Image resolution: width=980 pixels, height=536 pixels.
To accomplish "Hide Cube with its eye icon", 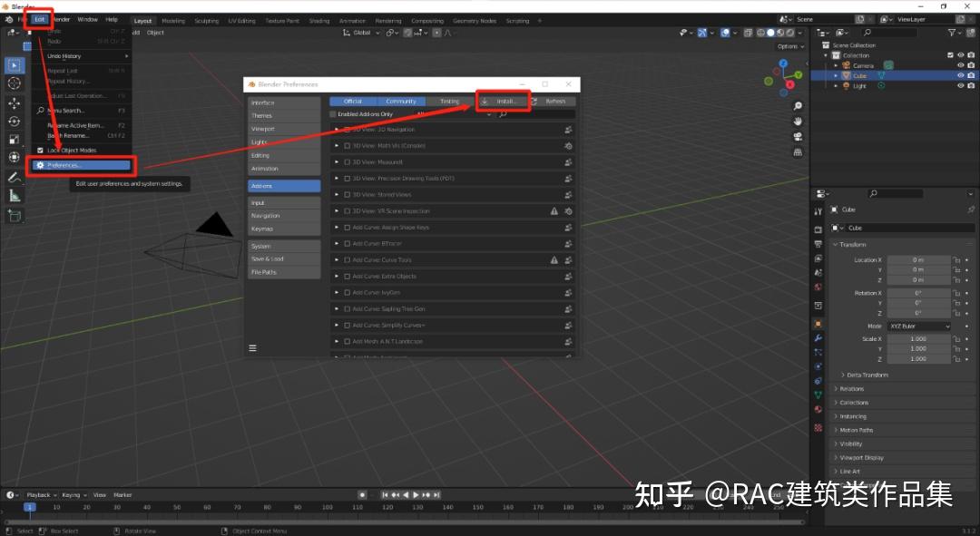I will point(961,75).
